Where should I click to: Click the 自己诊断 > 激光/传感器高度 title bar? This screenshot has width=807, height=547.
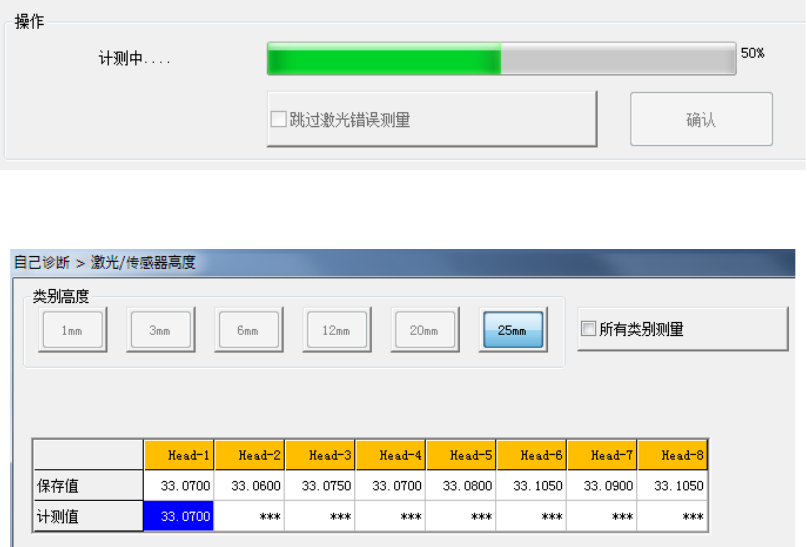coord(404,262)
